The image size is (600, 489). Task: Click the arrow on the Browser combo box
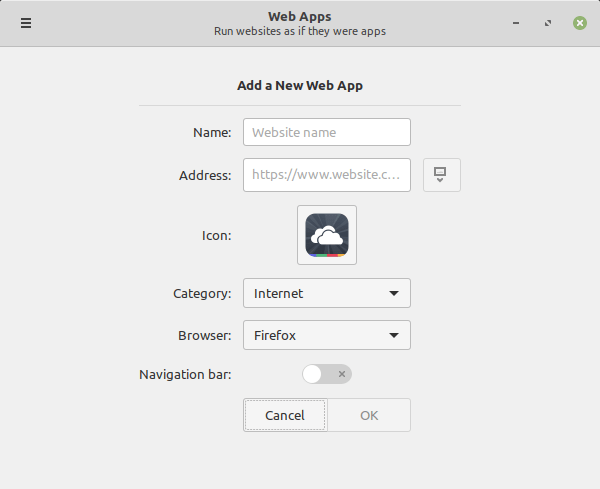(x=394, y=336)
